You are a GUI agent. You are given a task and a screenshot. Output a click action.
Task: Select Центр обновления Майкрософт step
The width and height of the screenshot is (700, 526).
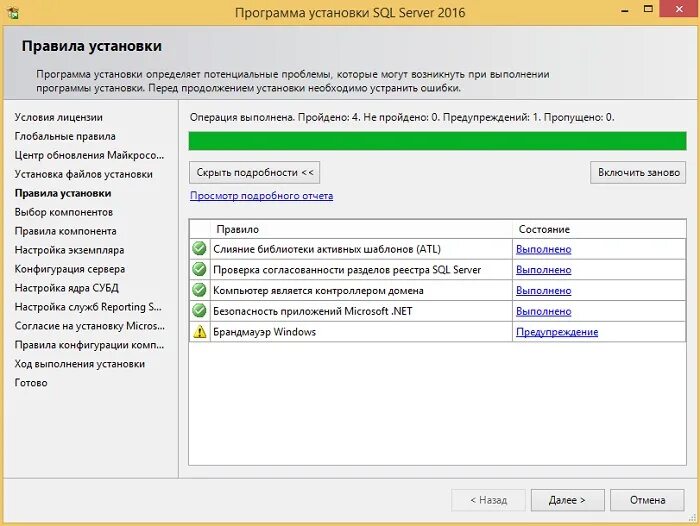click(x=89, y=155)
